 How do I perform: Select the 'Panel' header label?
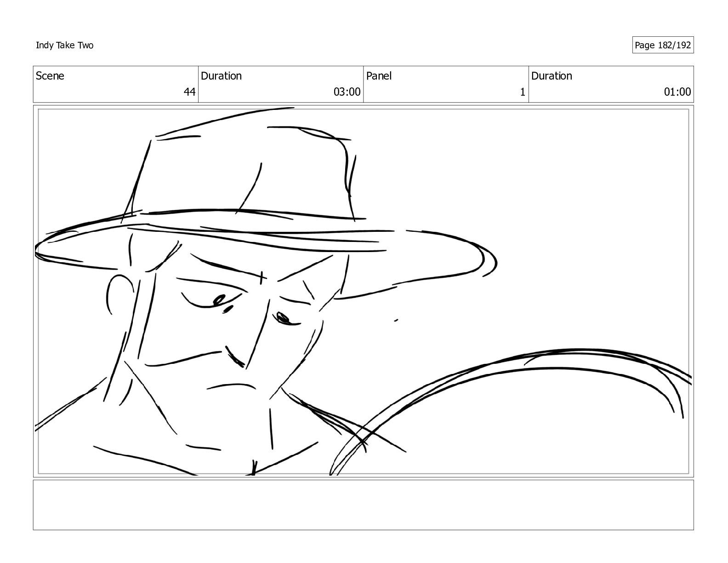pyautogui.click(x=379, y=76)
